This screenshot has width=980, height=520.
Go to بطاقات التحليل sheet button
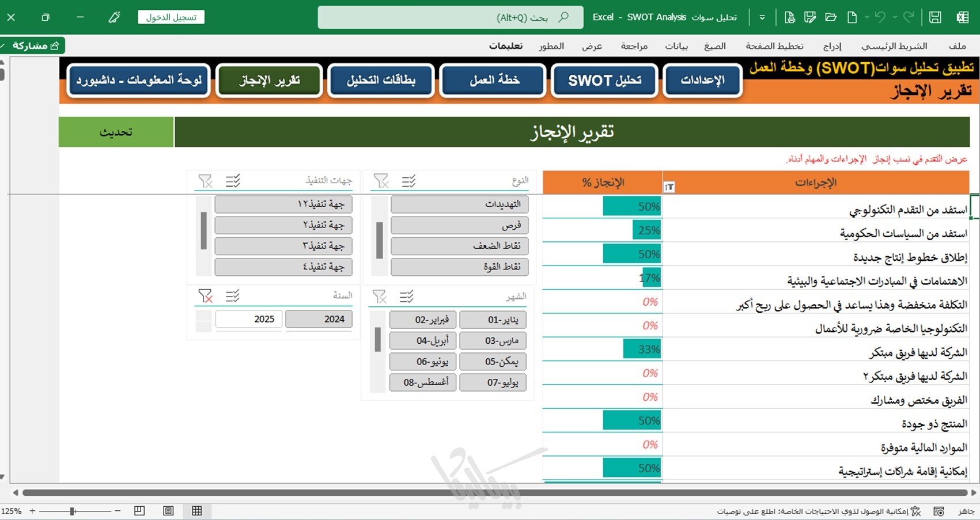coord(381,80)
